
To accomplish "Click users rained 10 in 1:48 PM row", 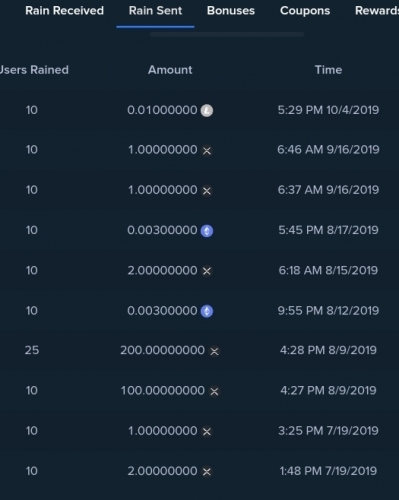I will pos(32,471).
